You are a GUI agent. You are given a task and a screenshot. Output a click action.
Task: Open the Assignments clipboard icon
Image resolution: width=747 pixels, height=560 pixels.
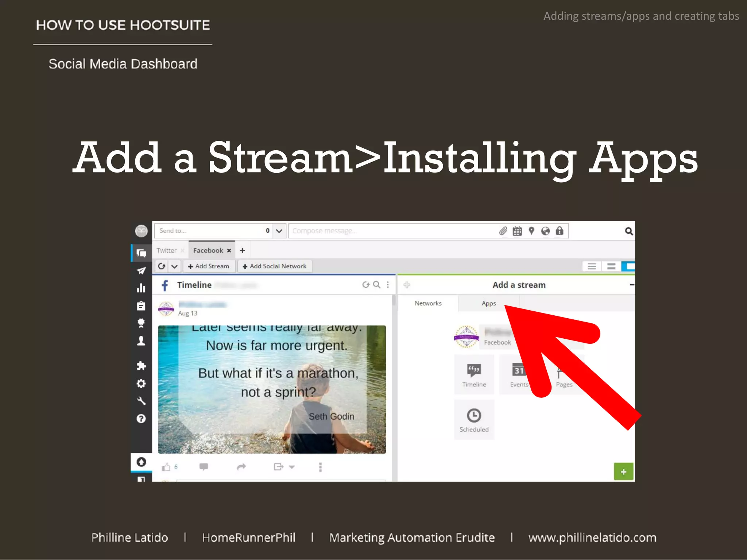141,306
